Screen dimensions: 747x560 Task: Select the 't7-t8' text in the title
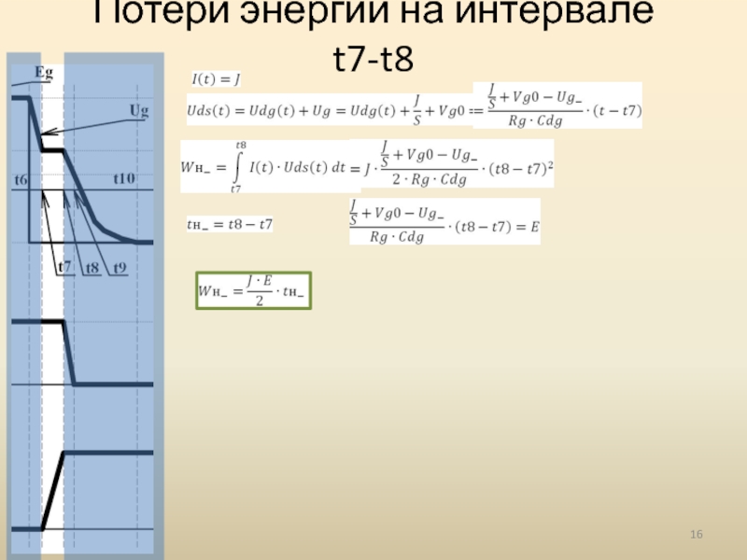(x=373, y=62)
